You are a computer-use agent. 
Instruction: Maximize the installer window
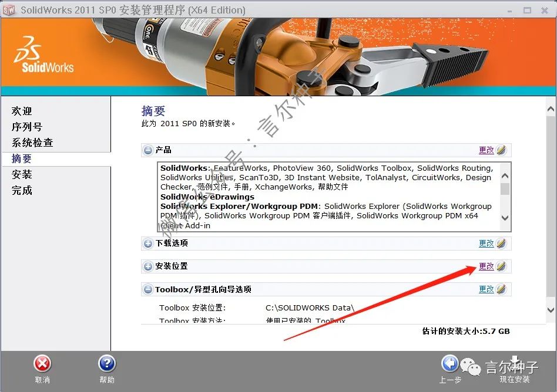[x=527, y=11]
